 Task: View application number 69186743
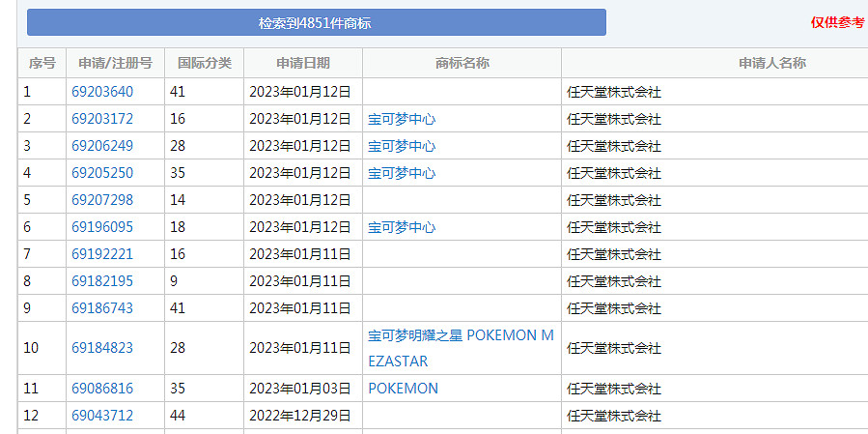tap(102, 308)
